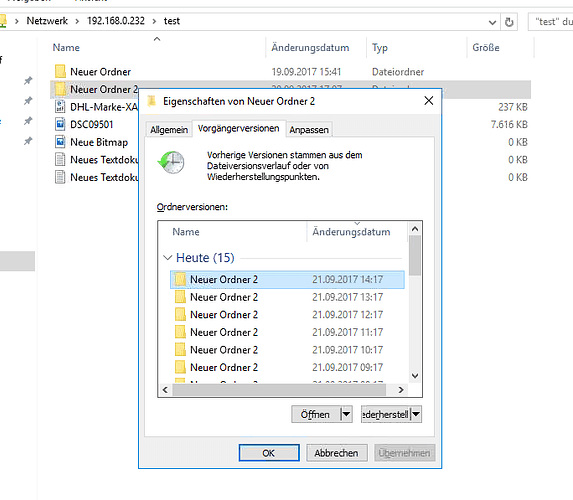
Task: Click the Abbrechen button
Action: [337, 453]
